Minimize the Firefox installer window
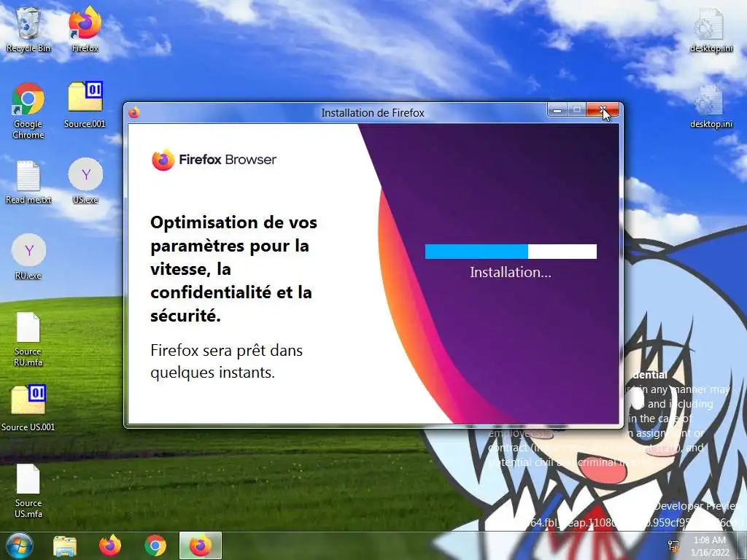Viewport: 747px width, 560px height. click(x=557, y=111)
